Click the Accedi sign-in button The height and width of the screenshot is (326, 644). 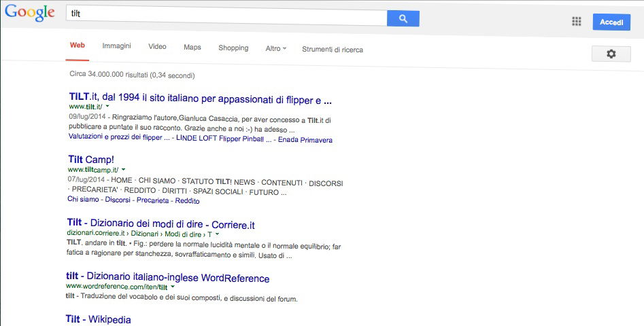click(611, 22)
